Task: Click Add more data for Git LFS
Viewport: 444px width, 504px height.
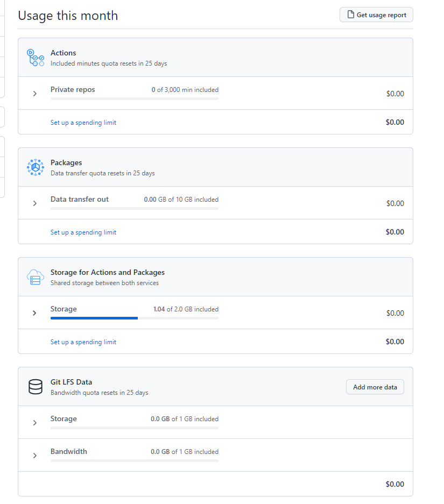Action: (375, 387)
